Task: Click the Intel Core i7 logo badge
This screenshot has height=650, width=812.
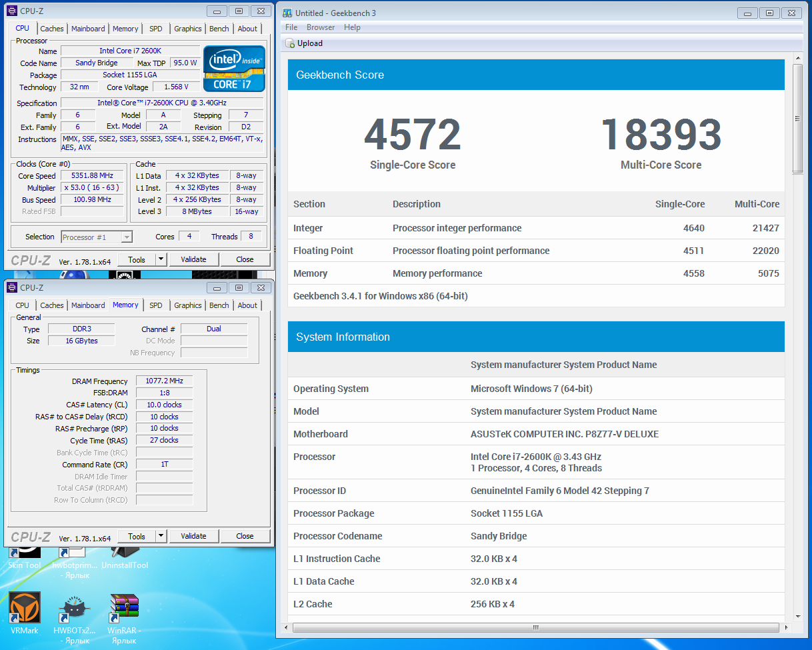Action: [235, 69]
